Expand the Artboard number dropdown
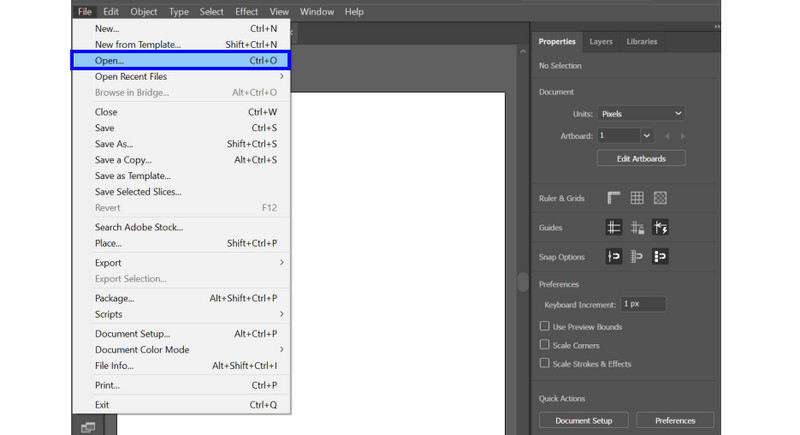 [646, 136]
